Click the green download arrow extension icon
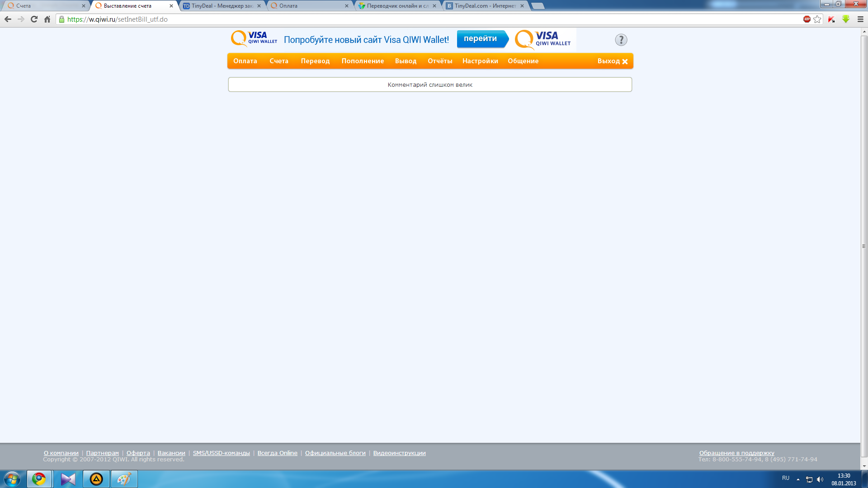The height and width of the screenshot is (488, 868). click(846, 19)
